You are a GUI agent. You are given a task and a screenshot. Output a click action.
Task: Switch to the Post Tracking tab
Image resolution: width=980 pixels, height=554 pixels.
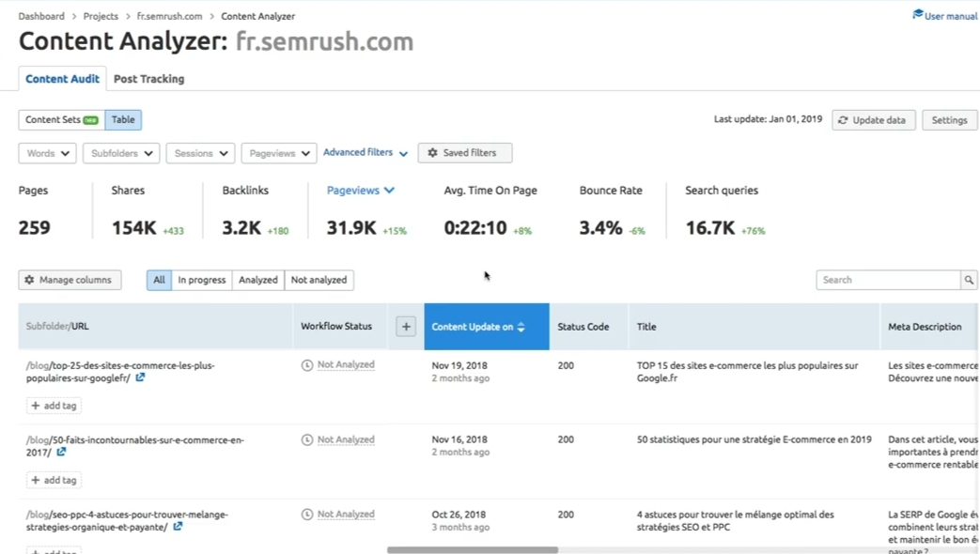[x=148, y=79]
